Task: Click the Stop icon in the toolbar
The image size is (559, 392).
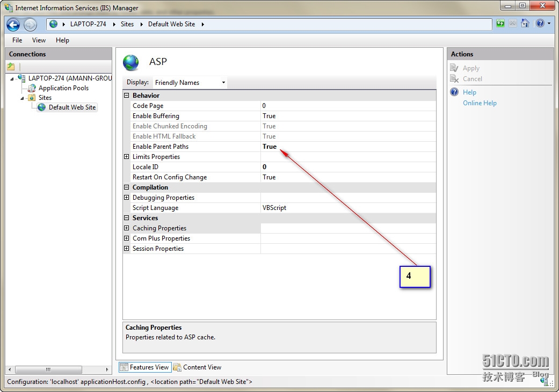Action: coord(513,24)
